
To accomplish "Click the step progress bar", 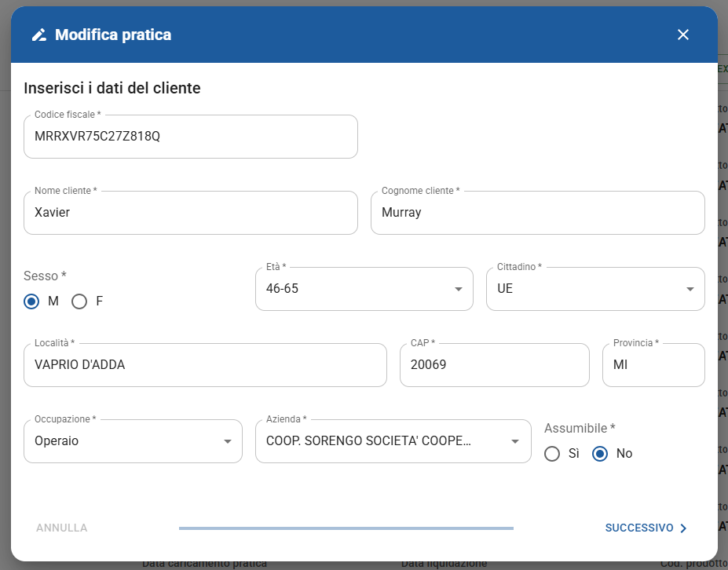I will coord(346,528).
